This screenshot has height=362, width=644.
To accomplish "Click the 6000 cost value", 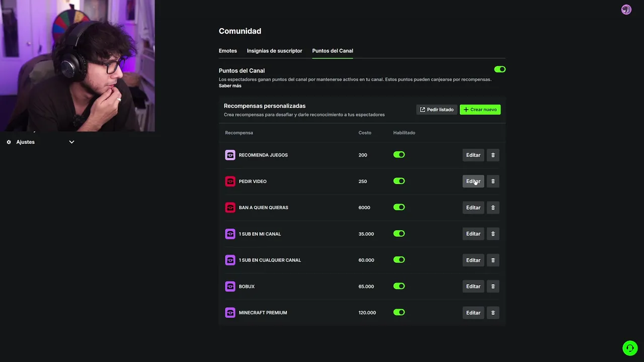I will click(x=364, y=208).
